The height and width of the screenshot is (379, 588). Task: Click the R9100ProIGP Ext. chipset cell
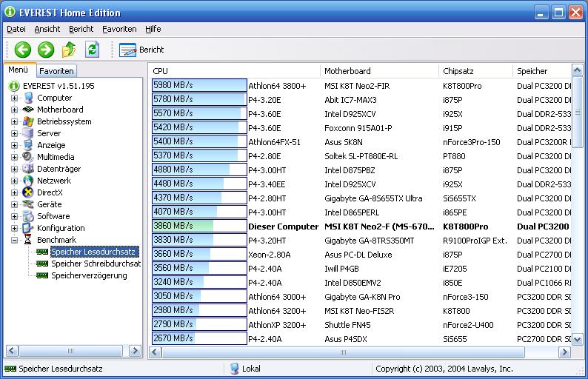click(x=475, y=241)
